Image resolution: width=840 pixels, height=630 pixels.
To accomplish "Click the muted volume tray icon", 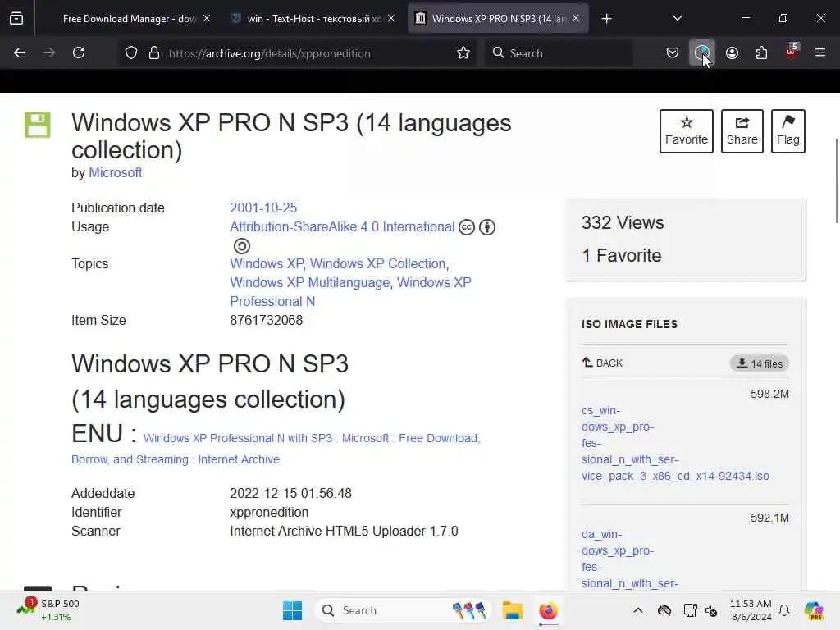I will [x=711, y=610].
